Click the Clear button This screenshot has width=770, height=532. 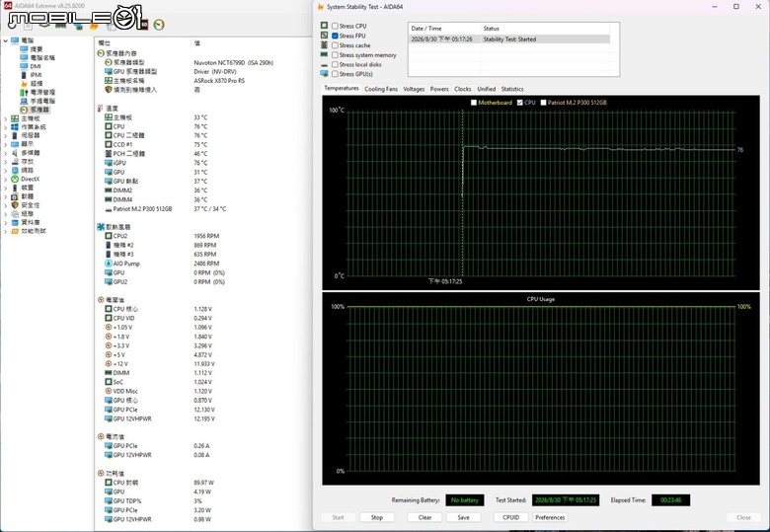pyautogui.click(x=424, y=517)
